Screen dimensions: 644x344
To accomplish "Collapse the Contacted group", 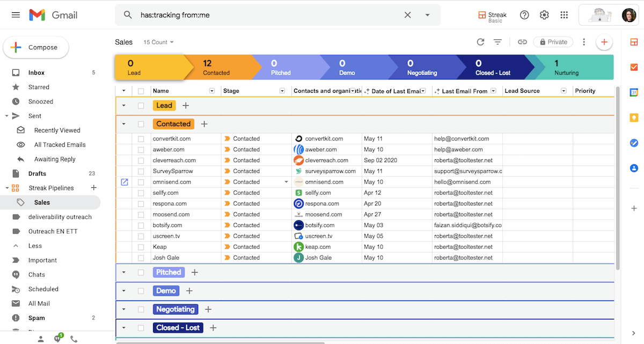I will pos(124,124).
